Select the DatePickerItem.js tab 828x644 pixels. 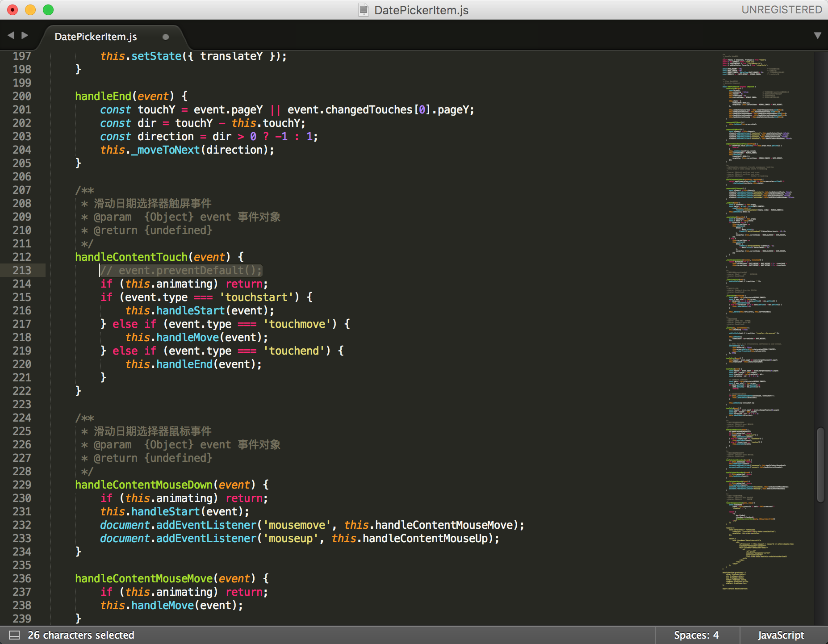pos(96,37)
